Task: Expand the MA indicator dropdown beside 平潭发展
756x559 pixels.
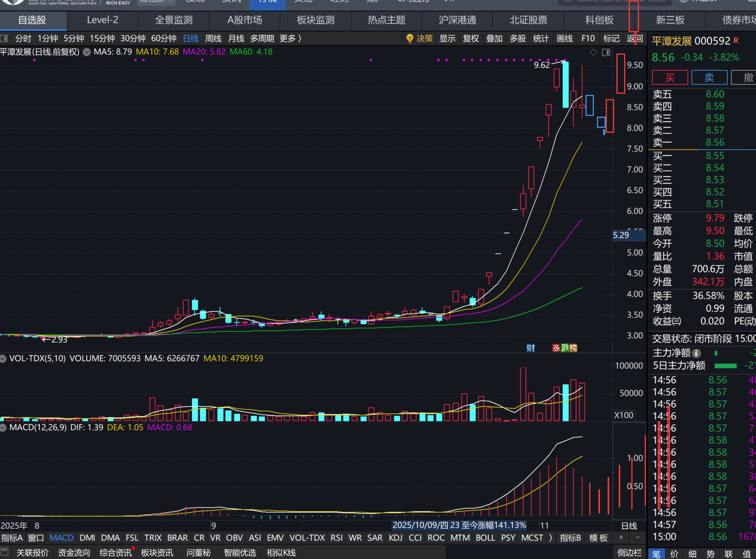Action: [87, 52]
